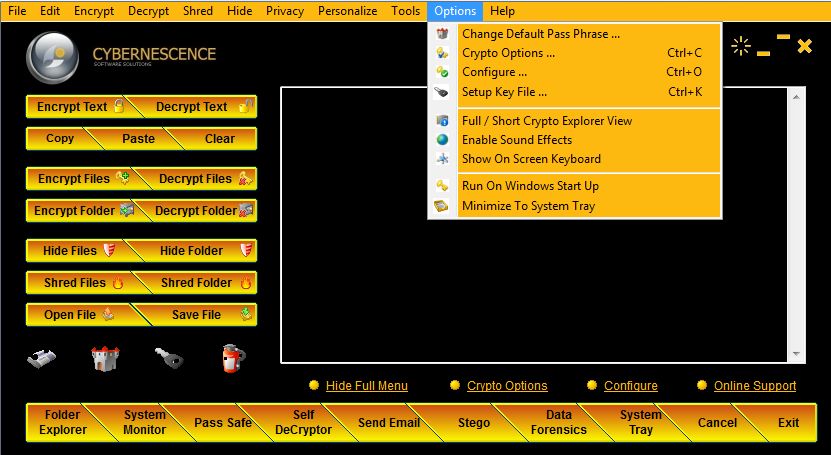The width and height of the screenshot is (831, 455).
Task: Open the Hide menu
Action: (240, 11)
